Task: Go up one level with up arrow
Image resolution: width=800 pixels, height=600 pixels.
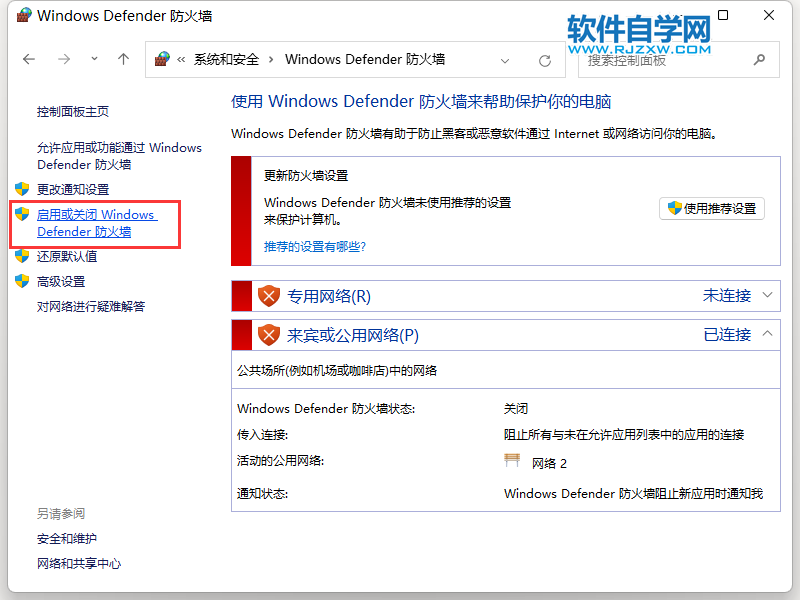Action: click(123, 59)
